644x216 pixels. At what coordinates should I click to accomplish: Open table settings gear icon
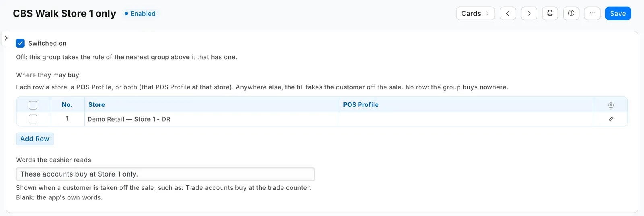pyautogui.click(x=611, y=105)
